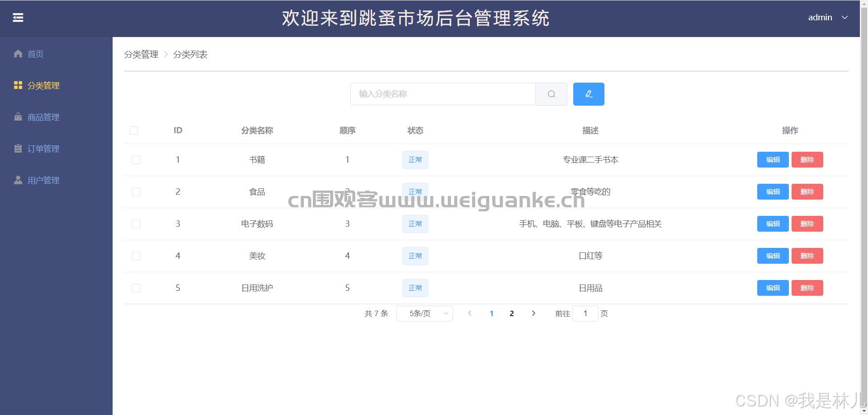Select the 分类管理 menu item
868x415 pixels.
(43, 85)
